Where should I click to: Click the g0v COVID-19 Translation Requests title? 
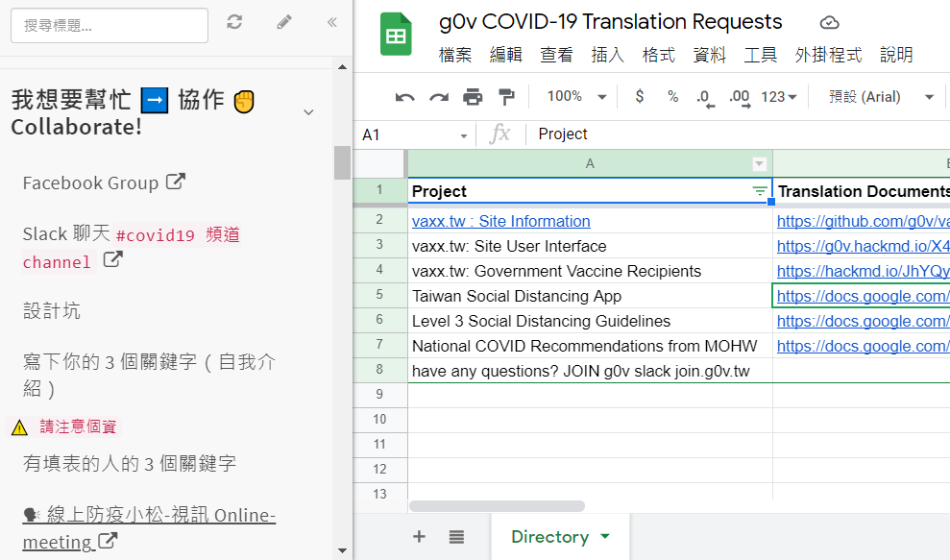pos(610,22)
